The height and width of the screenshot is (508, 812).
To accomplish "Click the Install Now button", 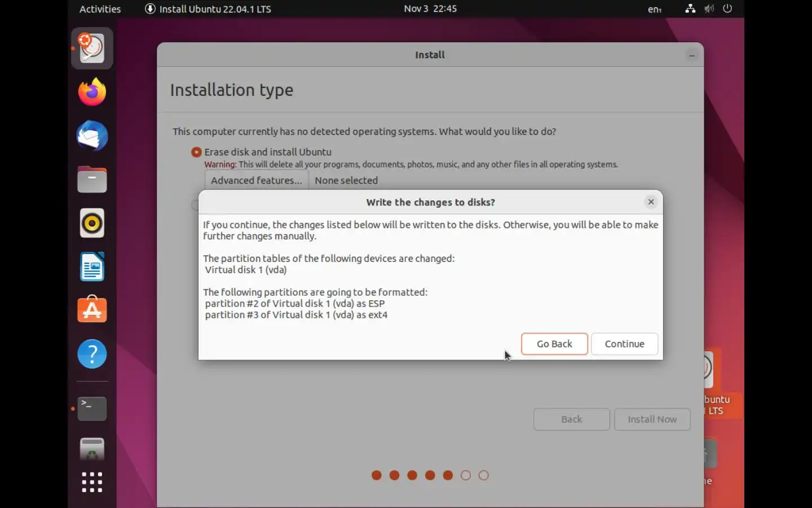I will point(652,419).
